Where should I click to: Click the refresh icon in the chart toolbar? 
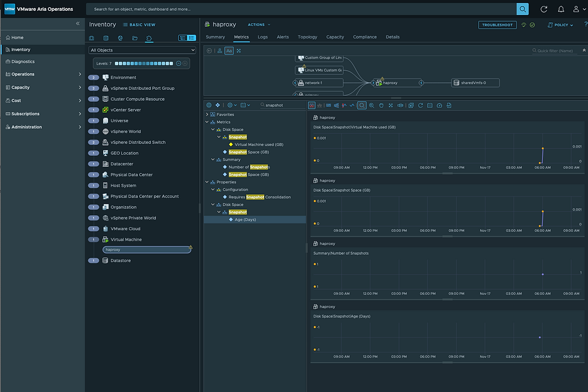[421, 105]
